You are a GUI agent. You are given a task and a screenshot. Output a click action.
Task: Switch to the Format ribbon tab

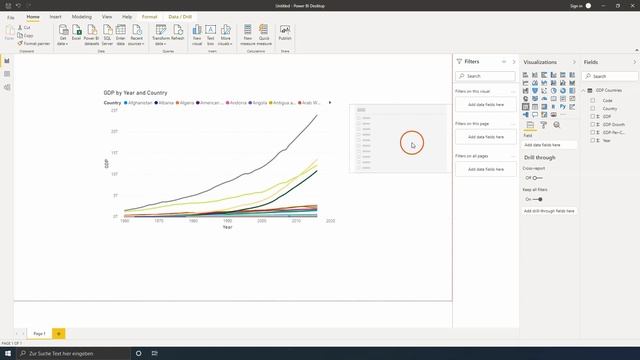click(x=149, y=17)
